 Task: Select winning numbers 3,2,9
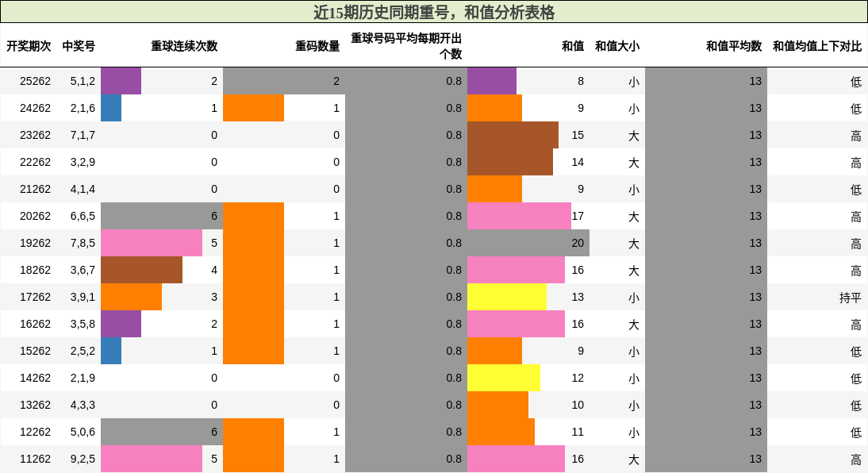click(83, 162)
